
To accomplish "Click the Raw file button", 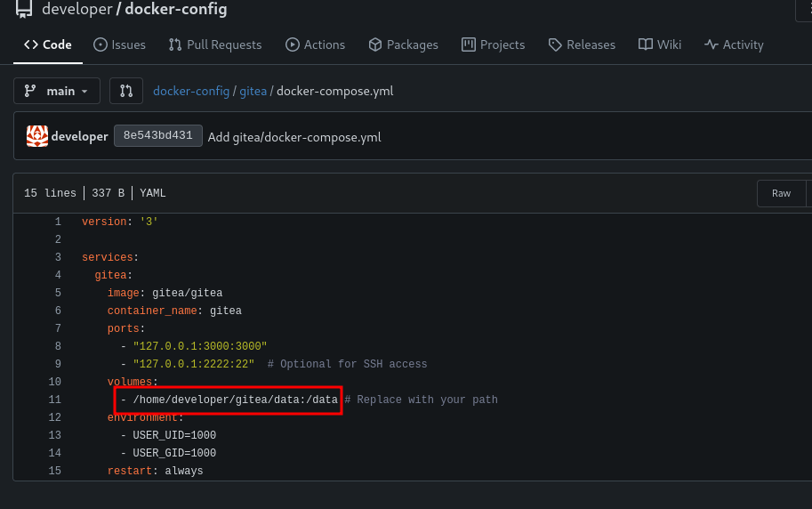I will pyautogui.click(x=781, y=193).
